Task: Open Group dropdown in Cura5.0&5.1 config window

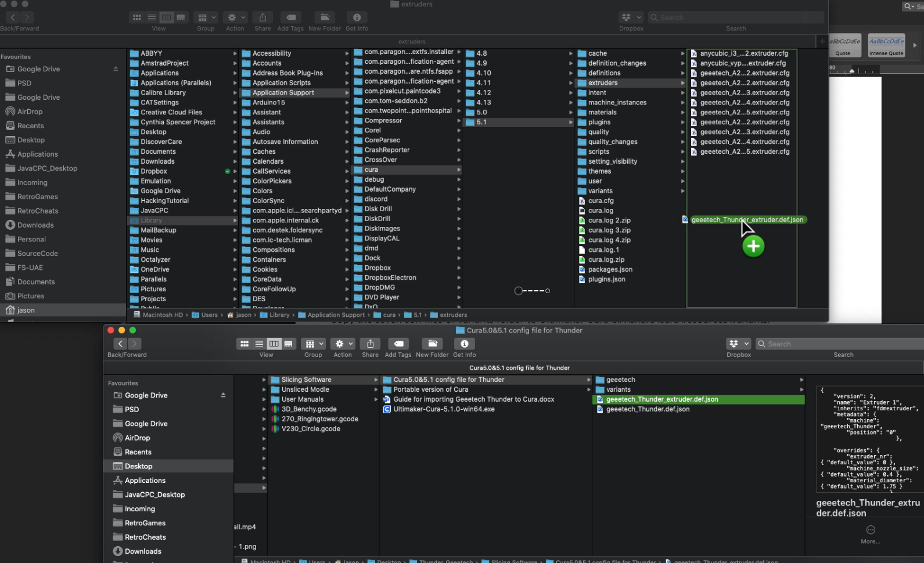Action: tap(314, 344)
